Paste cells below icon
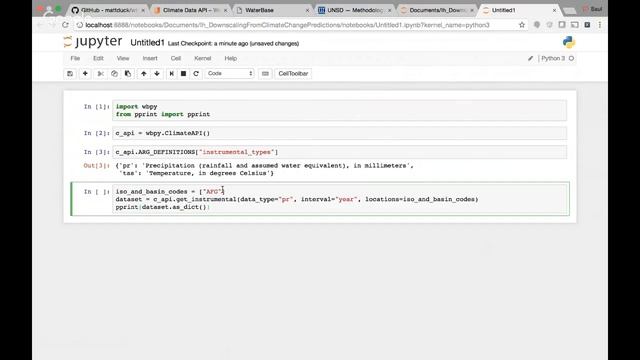Image resolution: width=640 pixels, height=360 pixels. tap(128, 73)
